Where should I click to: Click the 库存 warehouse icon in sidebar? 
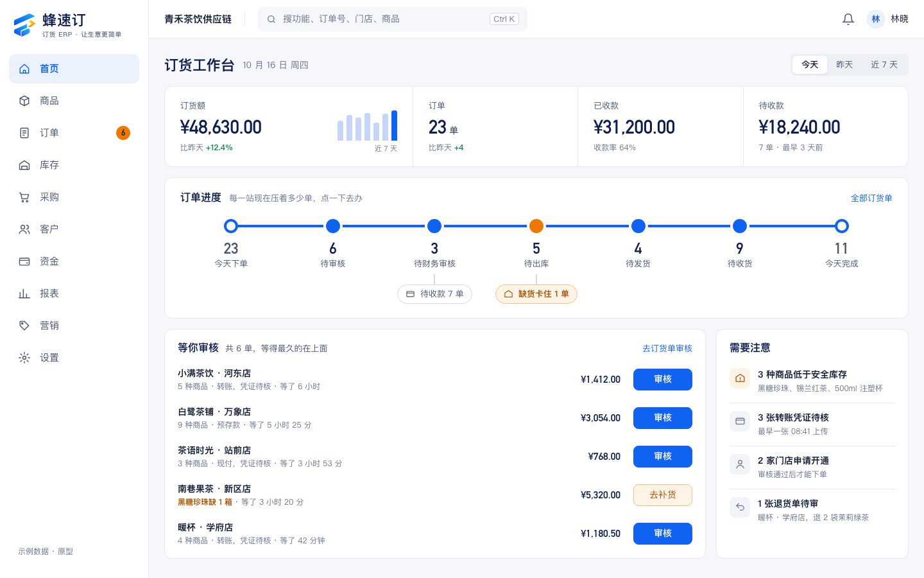[x=24, y=165]
